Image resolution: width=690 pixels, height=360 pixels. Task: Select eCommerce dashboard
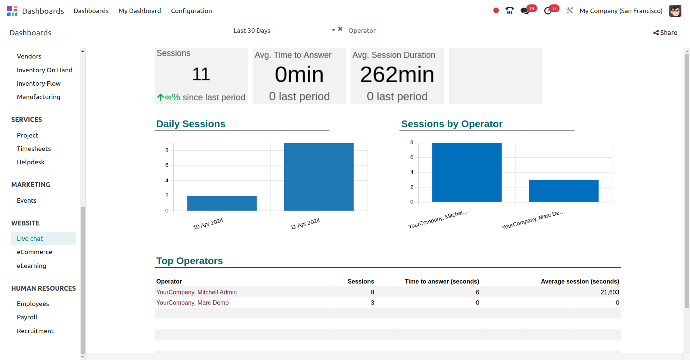point(34,252)
